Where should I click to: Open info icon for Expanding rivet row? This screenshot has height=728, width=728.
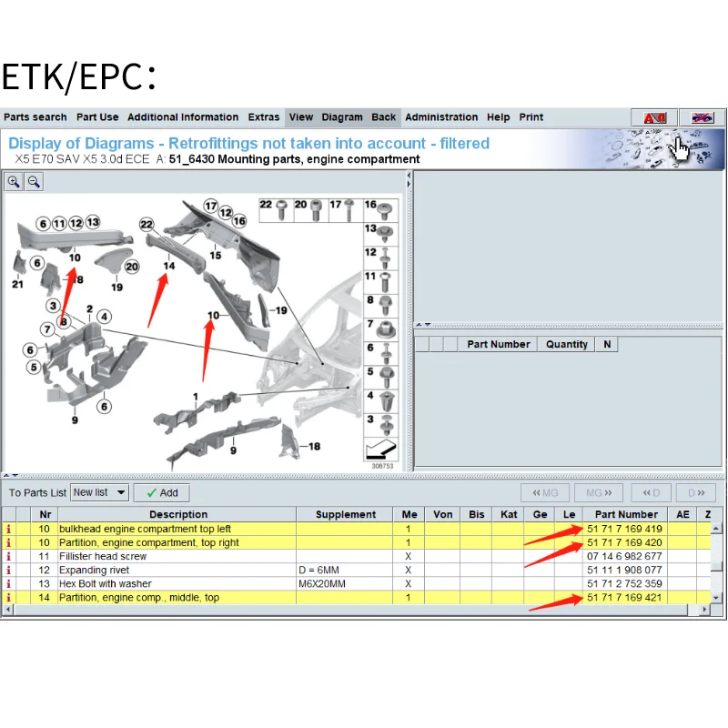click(8, 571)
